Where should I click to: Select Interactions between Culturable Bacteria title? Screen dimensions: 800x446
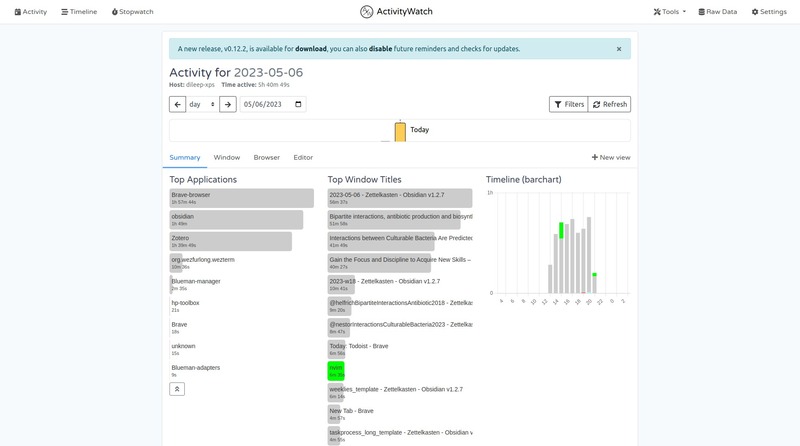point(400,241)
